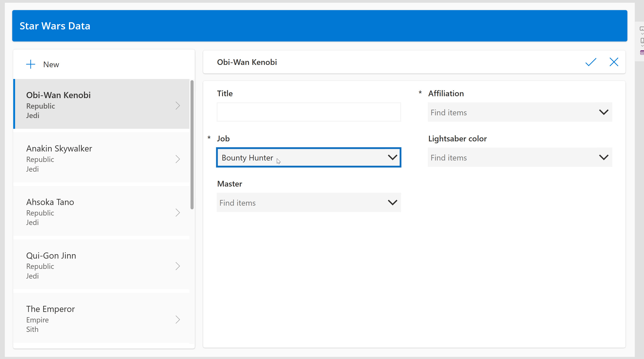The height and width of the screenshot is (359, 644).
Task: Click the checkmark icon to save the record
Action: click(591, 62)
